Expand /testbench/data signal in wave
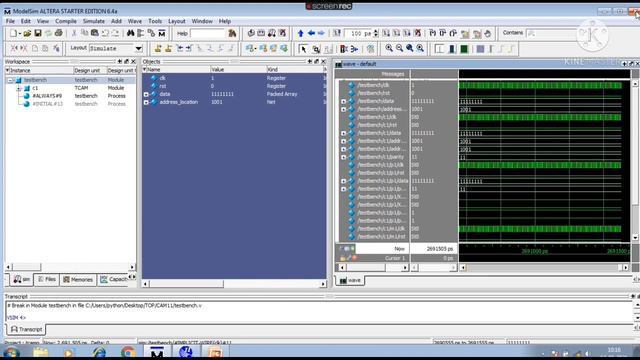This screenshot has height=360, width=640. coord(343,101)
